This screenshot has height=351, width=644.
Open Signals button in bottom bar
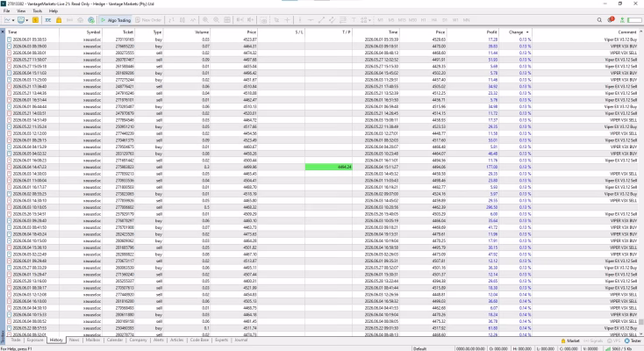click(x=592, y=340)
